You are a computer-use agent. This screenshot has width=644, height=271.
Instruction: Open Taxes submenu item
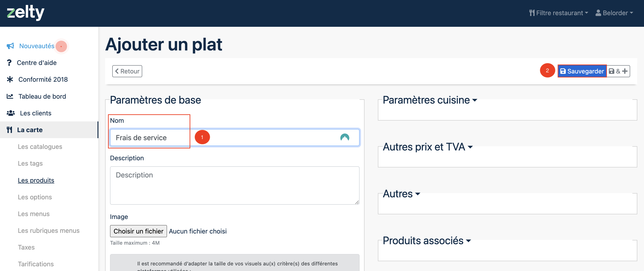click(26, 247)
